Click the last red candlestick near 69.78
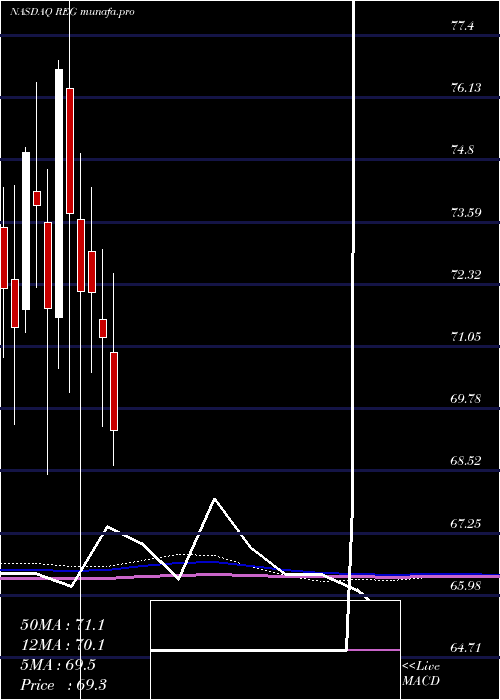Screen dimensions: 500x700 click(x=114, y=392)
